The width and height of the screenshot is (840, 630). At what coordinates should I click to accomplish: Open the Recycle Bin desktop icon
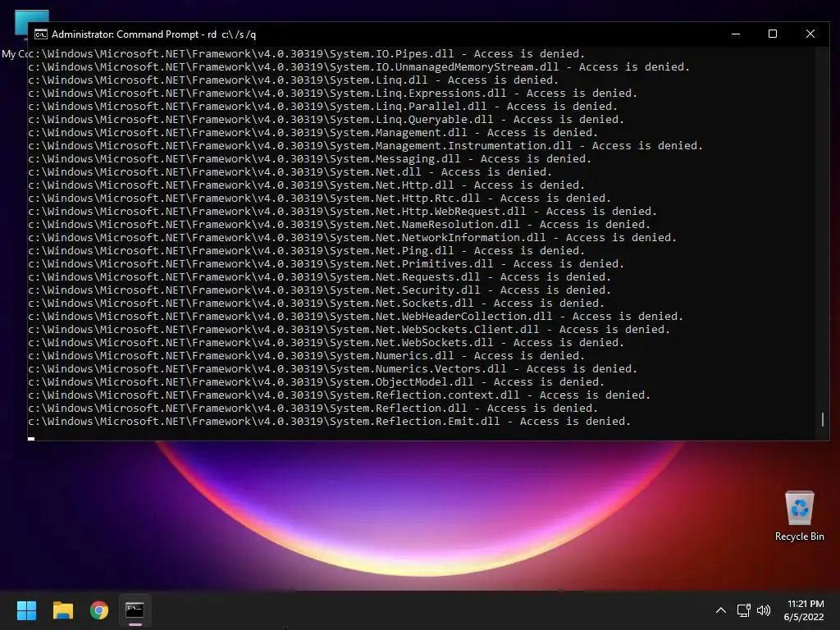click(799, 517)
